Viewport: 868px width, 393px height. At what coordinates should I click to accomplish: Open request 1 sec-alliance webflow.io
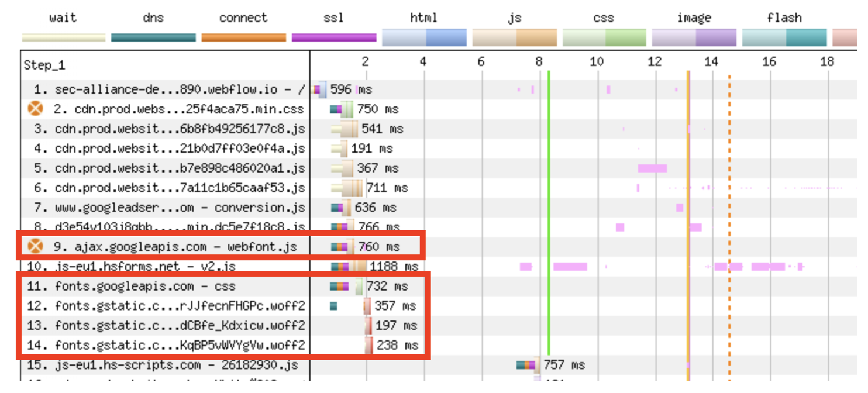[x=170, y=89]
